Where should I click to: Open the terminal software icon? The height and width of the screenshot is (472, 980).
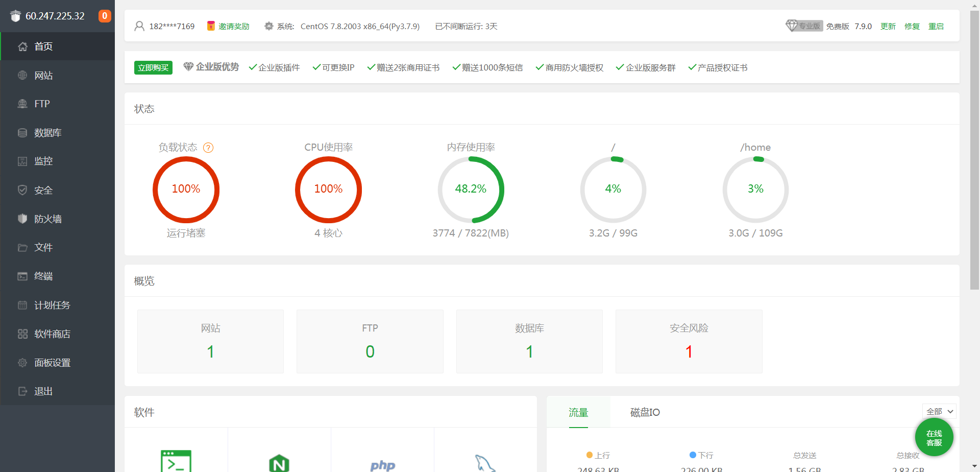tap(176, 461)
